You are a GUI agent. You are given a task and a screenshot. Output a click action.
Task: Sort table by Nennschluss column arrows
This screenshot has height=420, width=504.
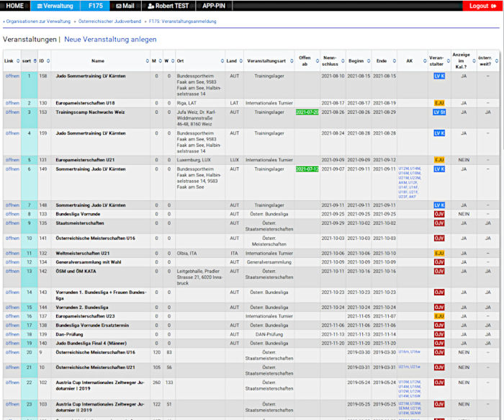pyautogui.click(x=343, y=61)
